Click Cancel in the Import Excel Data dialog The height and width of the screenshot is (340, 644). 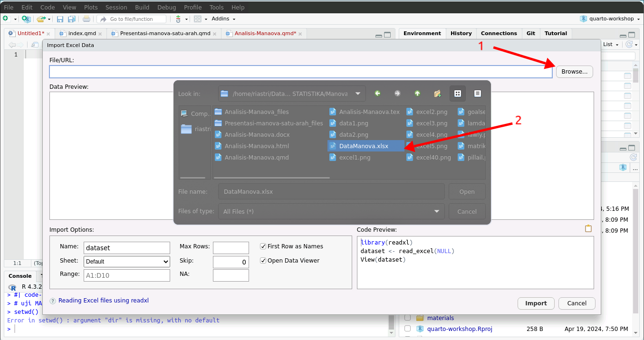click(x=577, y=303)
